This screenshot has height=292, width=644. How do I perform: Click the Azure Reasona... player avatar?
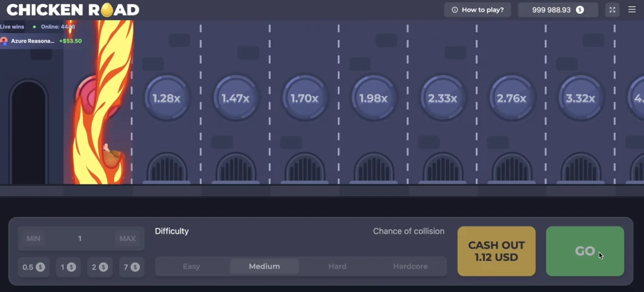[x=4, y=41]
